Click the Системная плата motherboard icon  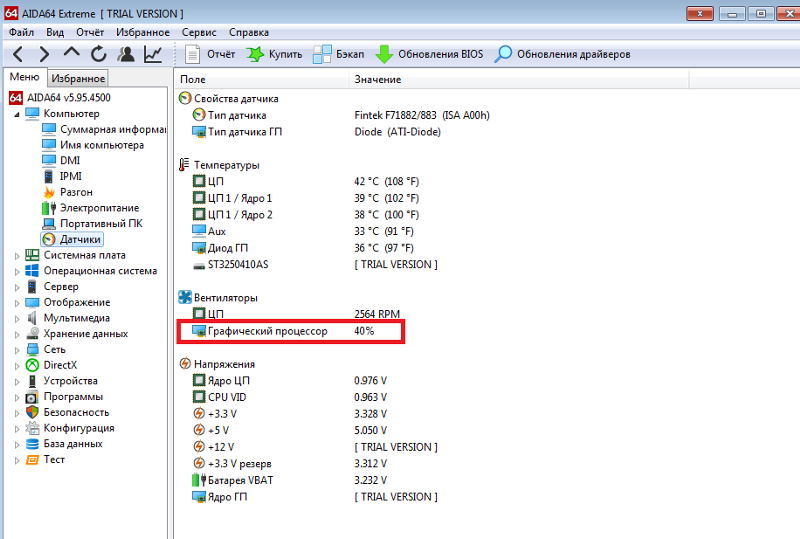(32, 255)
